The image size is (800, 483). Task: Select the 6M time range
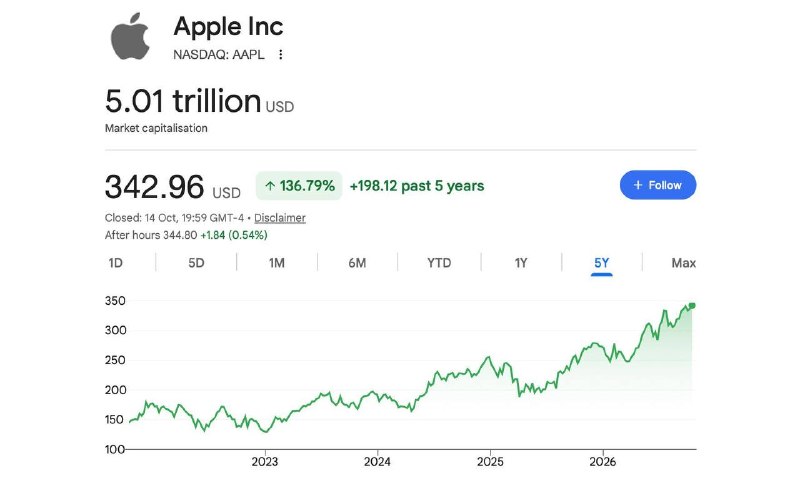(357, 263)
